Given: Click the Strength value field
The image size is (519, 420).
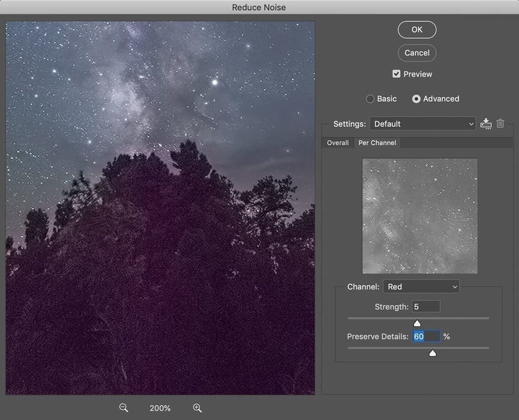Looking at the screenshot, I should (x=425, y=307).
